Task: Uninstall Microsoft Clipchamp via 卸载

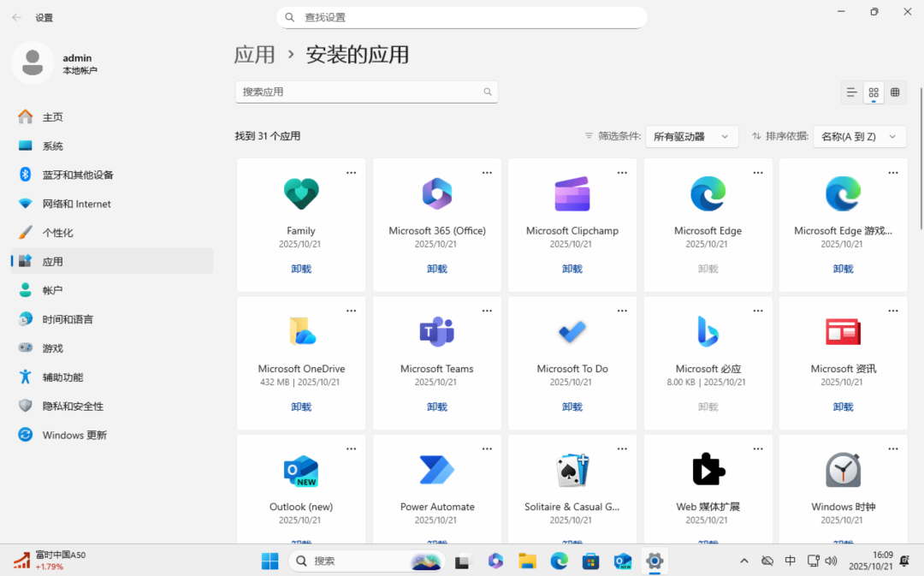Action: tap(572, 269)
